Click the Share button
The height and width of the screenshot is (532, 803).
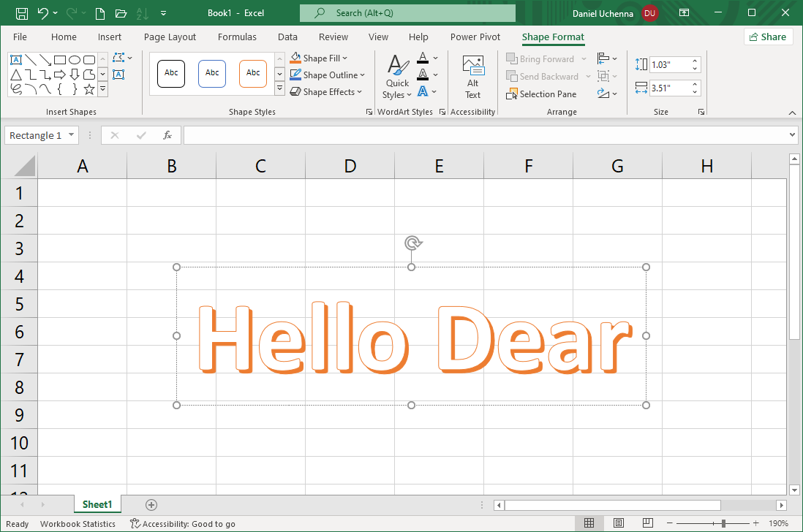pos(768,36)
